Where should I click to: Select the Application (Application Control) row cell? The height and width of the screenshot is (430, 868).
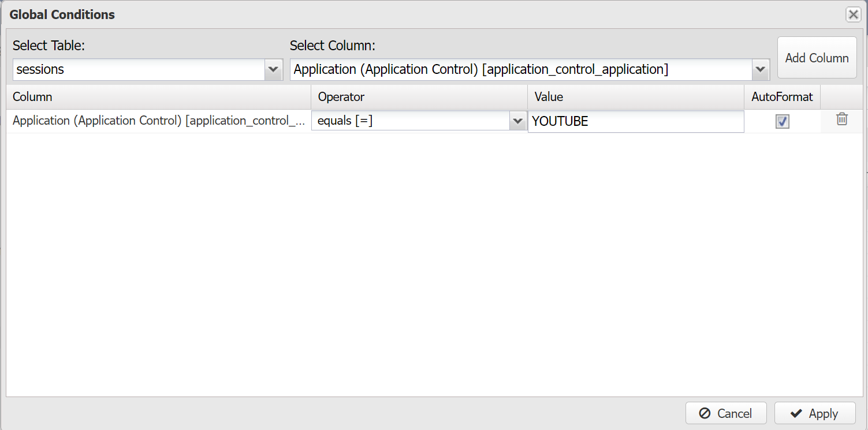click(159, 121)
